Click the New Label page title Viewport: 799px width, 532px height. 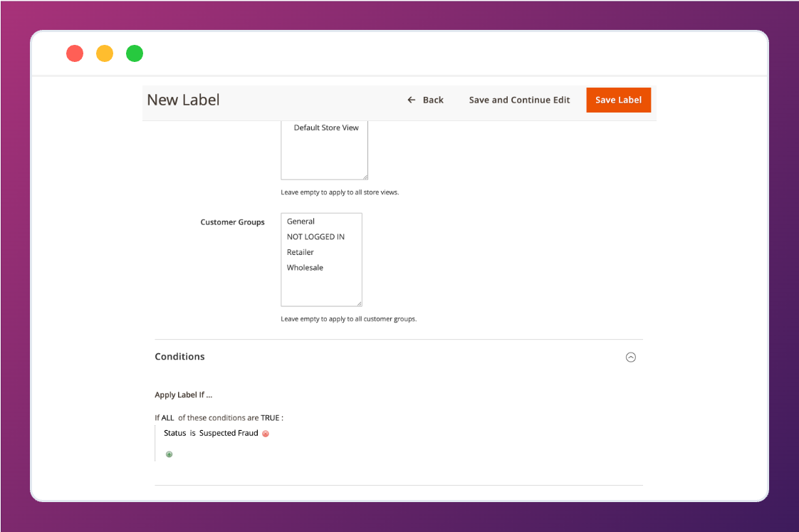pyautogui.click(x=184, y=100)
